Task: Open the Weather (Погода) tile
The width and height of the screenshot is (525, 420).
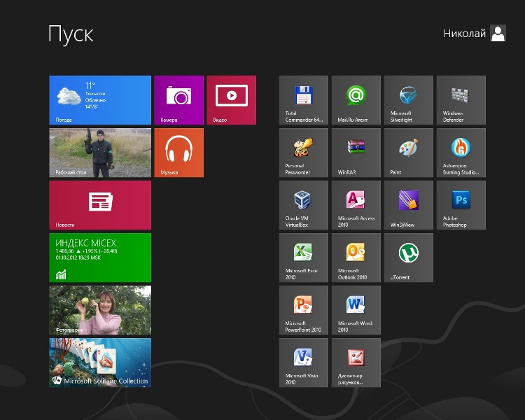Action: click(x=100, y=100)
